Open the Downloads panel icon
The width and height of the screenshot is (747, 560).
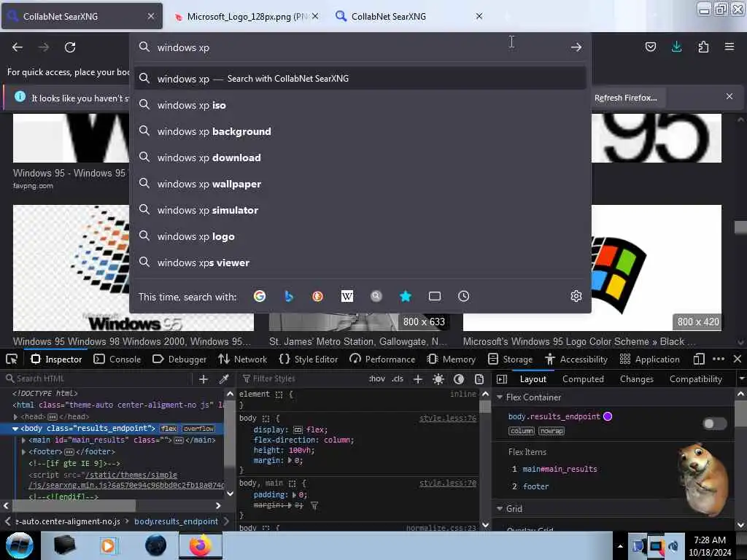[676, 47]
